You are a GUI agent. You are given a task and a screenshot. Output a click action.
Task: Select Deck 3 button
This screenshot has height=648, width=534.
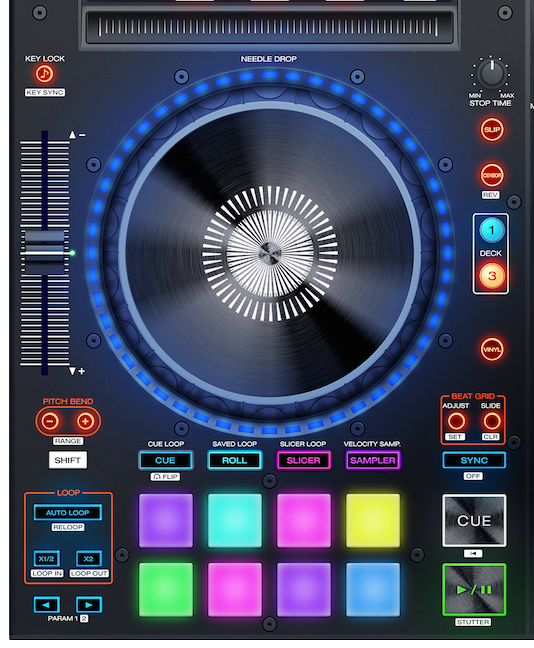point(491,276)
